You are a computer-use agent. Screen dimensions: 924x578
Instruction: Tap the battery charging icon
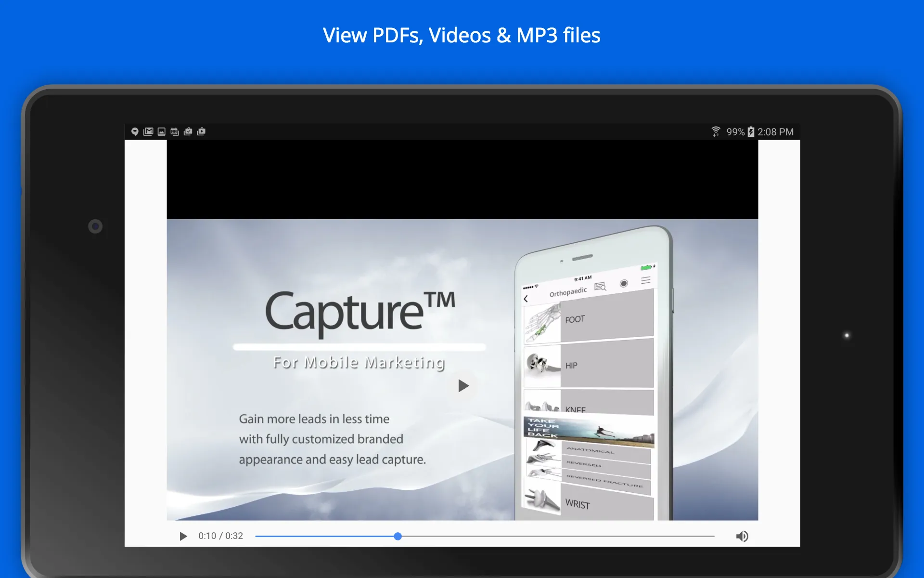tap(751, 132)
